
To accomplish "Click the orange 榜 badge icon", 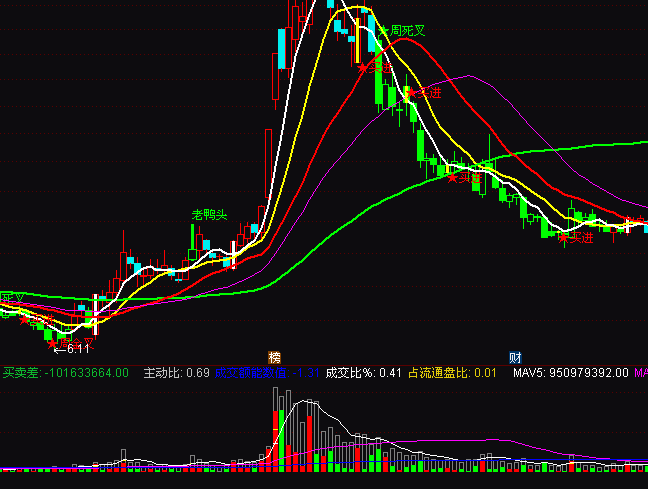I will (x=275, y=357).
